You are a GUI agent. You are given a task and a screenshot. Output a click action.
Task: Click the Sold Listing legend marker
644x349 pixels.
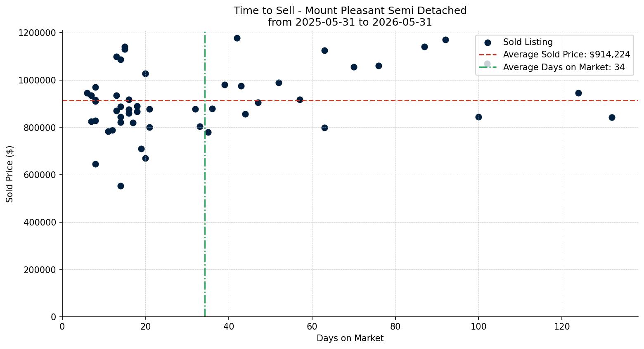tap(488, 43)
